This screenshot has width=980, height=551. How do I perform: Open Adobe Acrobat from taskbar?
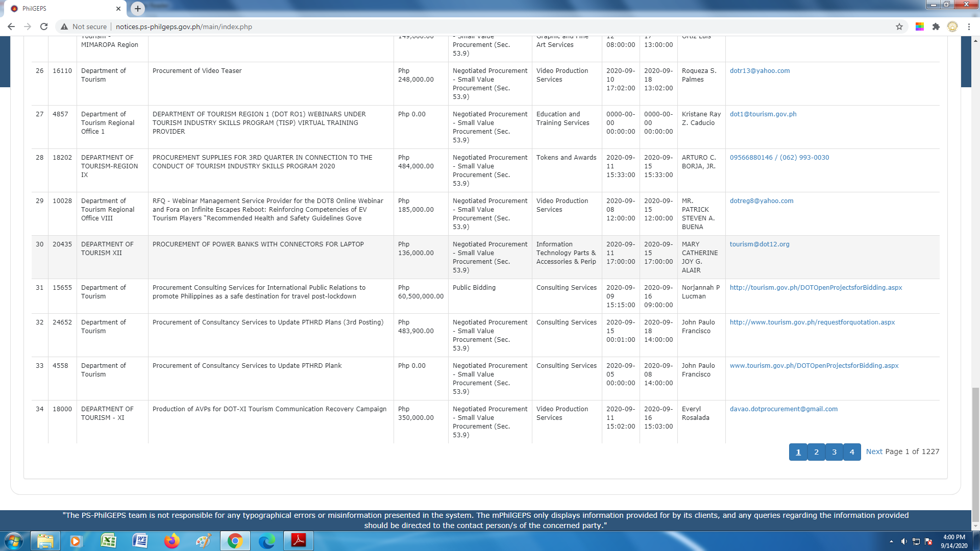(299, 541)
